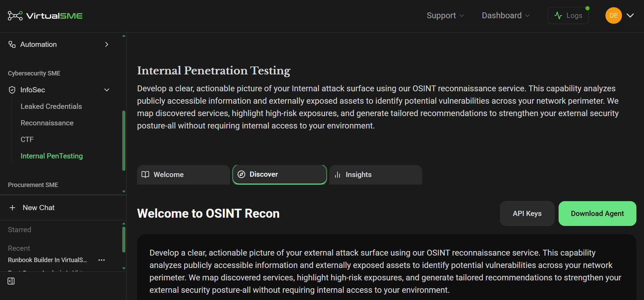Screen dimensions: 644x300
Task: Click the Download Agent button
Action: (x=597, y=214)
